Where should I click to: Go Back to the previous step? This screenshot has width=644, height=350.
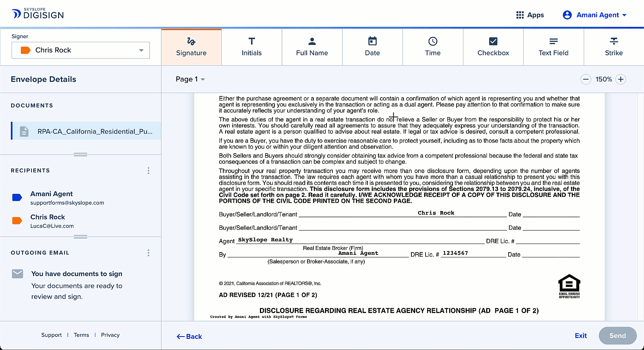189,337
